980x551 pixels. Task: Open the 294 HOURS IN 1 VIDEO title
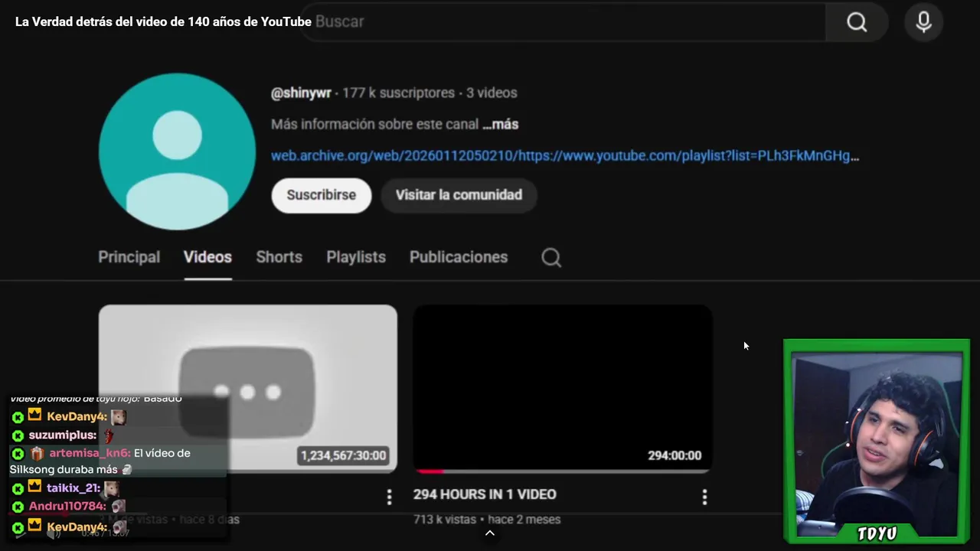(485, 494)
